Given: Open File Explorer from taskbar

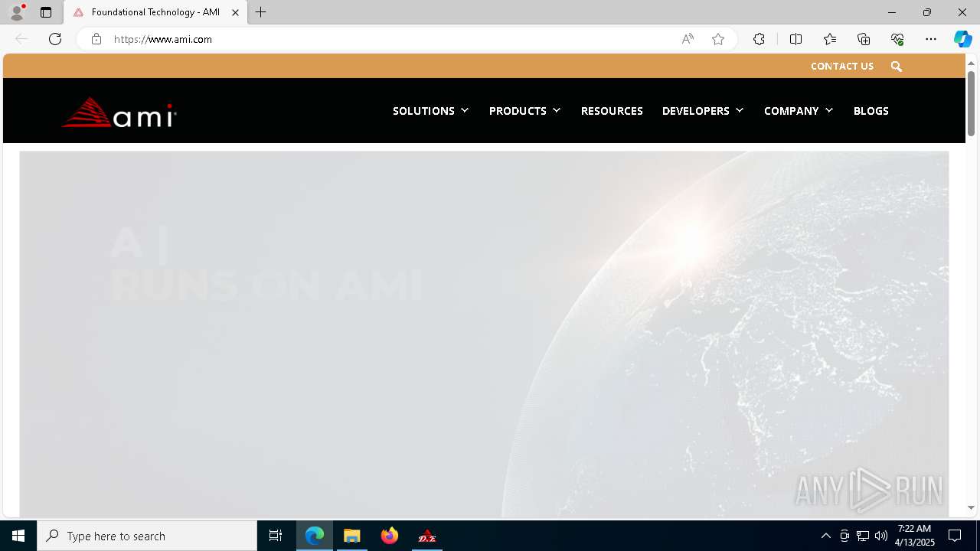Looking at the screenshot, I should (352, 536).
